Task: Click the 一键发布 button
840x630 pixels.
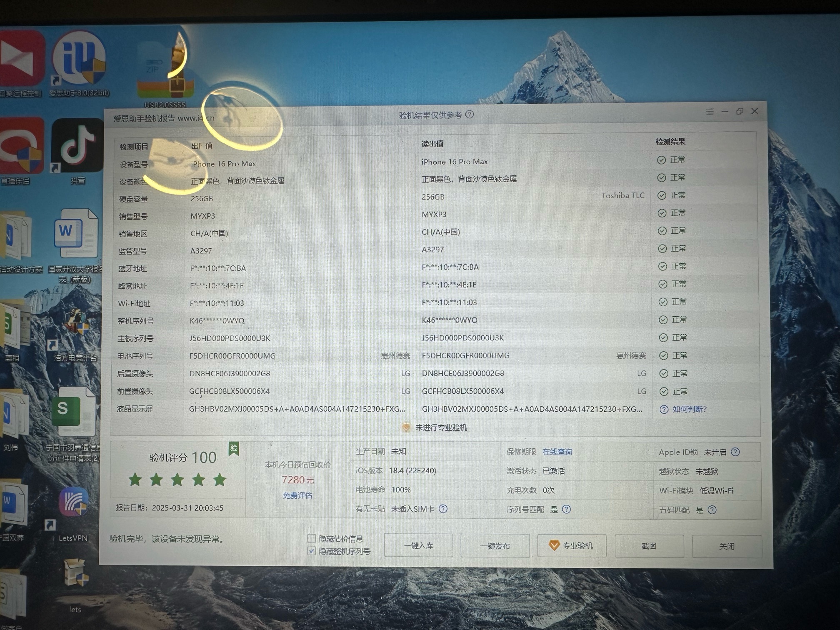Action: point(495,546)
